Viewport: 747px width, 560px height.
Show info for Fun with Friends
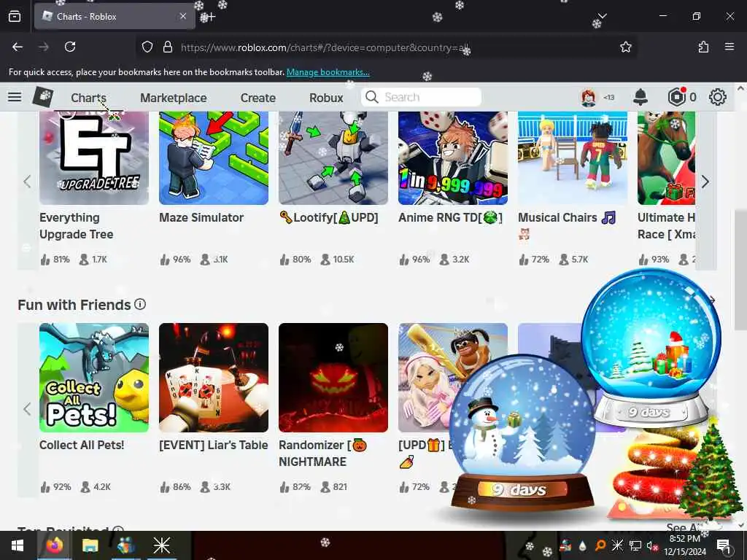click(x=140, y=304)
